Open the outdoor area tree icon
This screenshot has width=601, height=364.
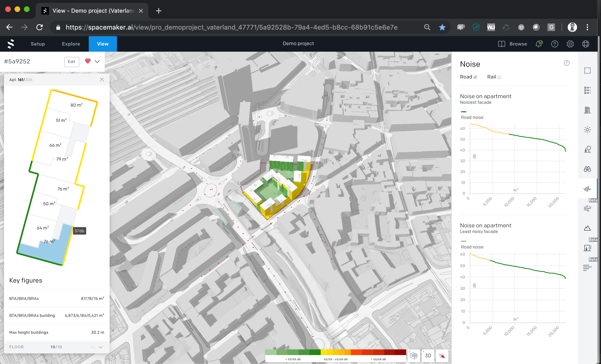click(587, 149)
